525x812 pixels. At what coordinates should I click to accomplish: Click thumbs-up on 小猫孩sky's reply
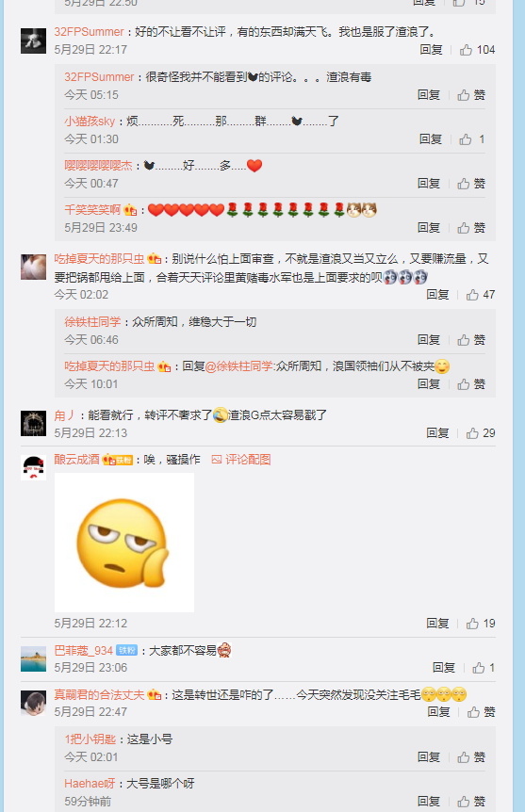point(471,139)
